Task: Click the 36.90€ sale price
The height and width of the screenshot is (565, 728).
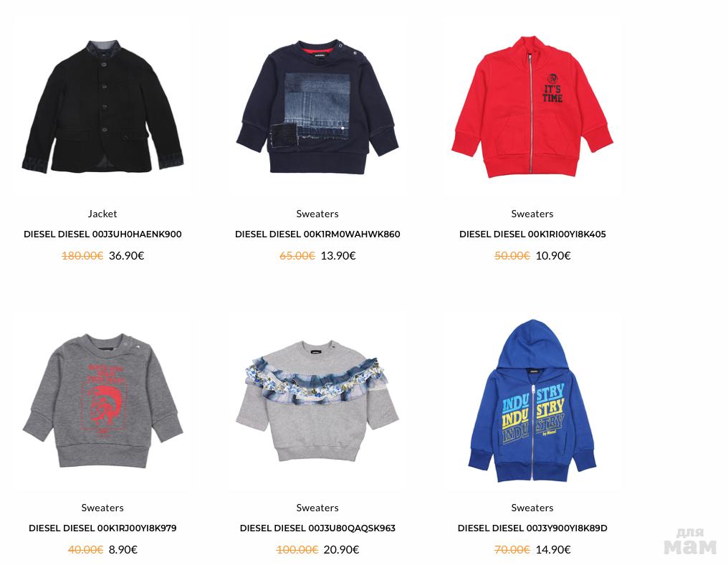Action: tap(126, 255)
